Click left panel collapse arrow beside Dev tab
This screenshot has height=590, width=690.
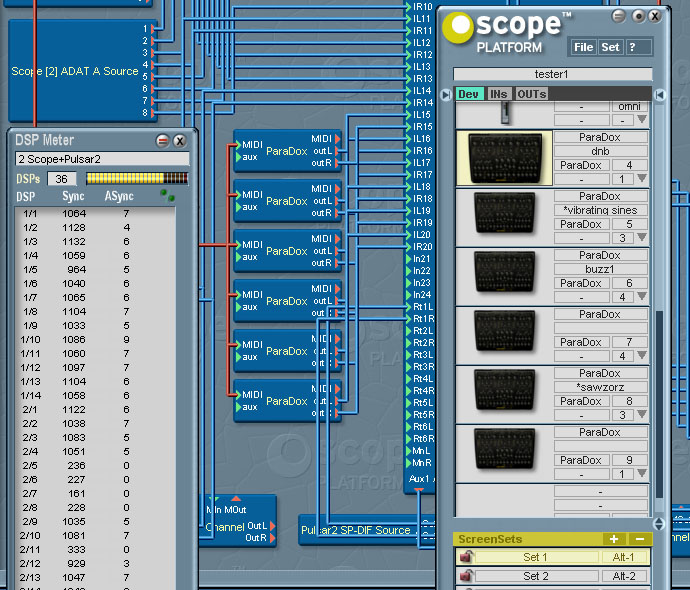tap(446, 95)
